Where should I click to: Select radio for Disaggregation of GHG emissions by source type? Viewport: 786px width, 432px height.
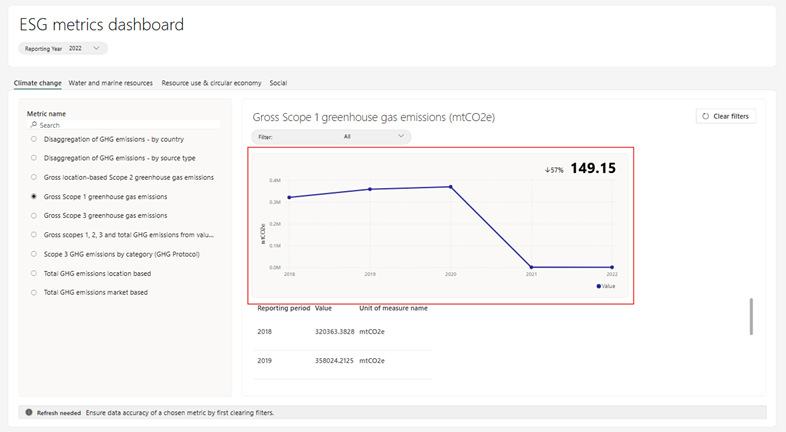click(x=34, y=158)
